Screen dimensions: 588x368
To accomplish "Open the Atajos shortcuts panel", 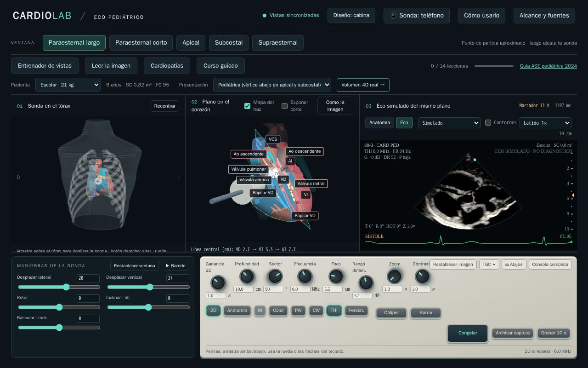I will pyautogui.click(x=514, y=264).
